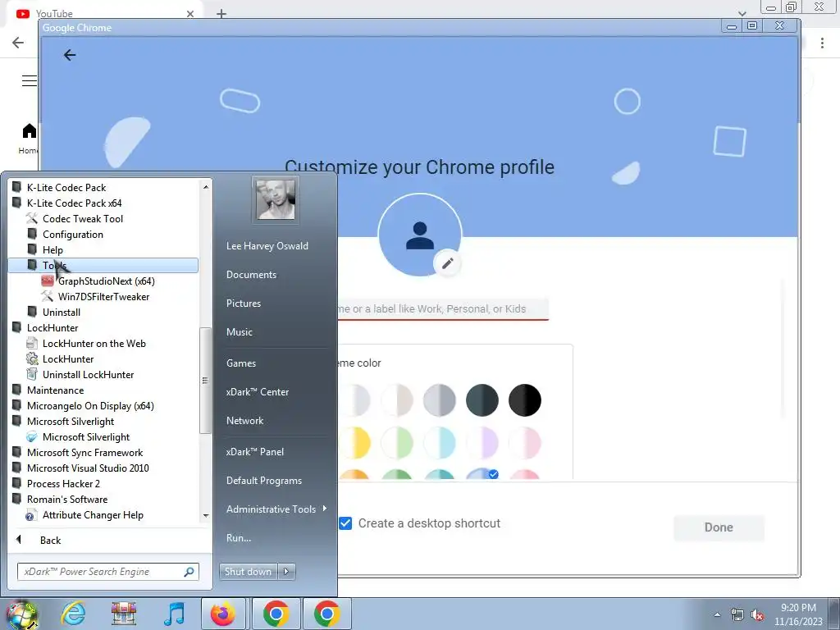This screenshot has height=630, width=840.
Task: Open xDark Panel
Action: click(255, 452)
